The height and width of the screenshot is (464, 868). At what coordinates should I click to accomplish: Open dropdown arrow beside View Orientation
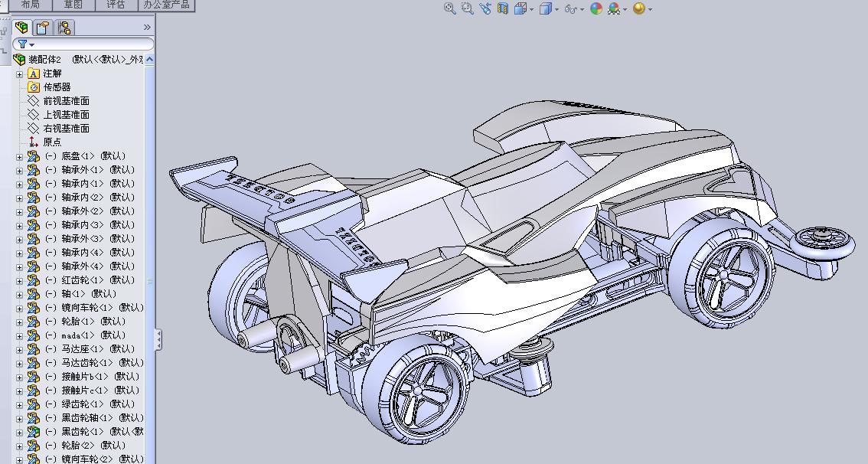pos(531,9)
